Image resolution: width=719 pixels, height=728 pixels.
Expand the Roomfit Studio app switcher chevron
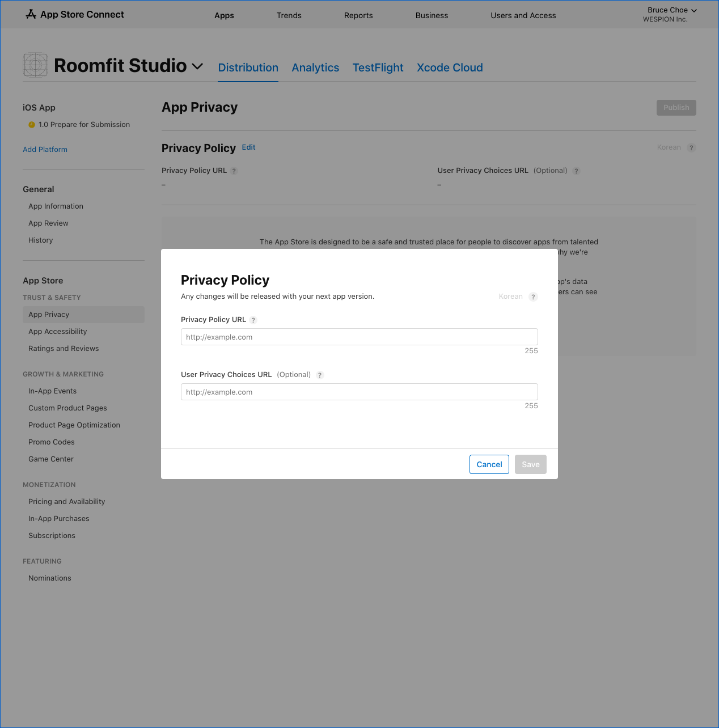click(x=197, y=66)
